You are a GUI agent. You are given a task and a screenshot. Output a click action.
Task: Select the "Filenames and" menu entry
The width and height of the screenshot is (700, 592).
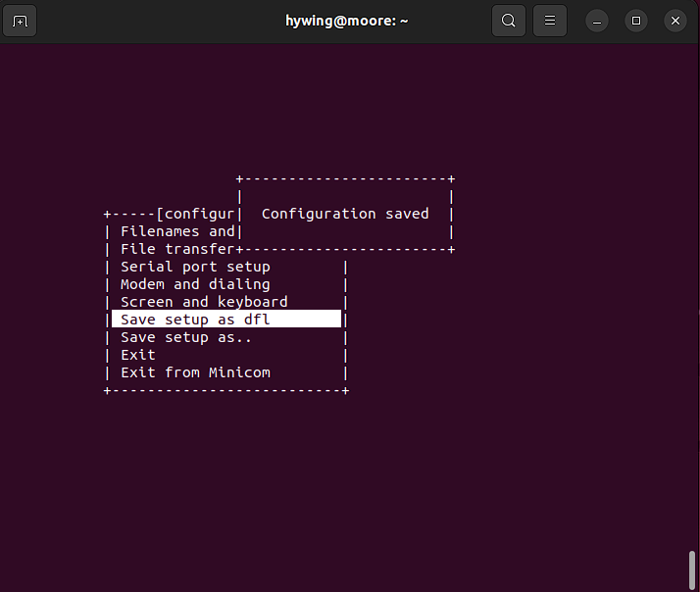(176, 231)
